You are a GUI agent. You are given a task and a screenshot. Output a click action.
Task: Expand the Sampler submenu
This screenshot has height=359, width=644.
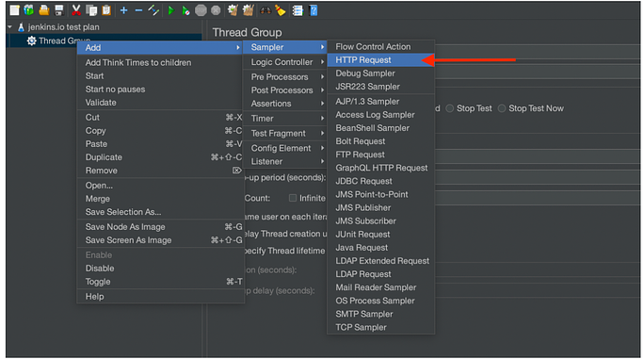(285, 47)
